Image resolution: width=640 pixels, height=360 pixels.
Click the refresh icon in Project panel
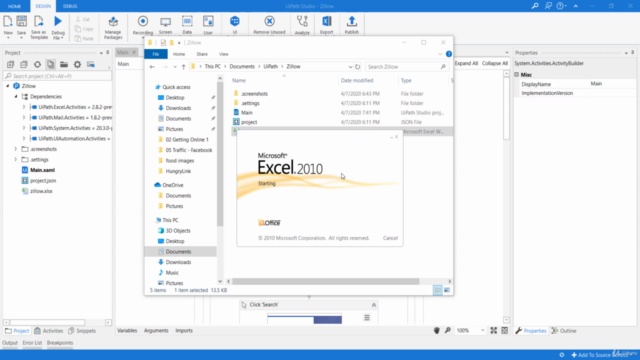tap(37, 64)
